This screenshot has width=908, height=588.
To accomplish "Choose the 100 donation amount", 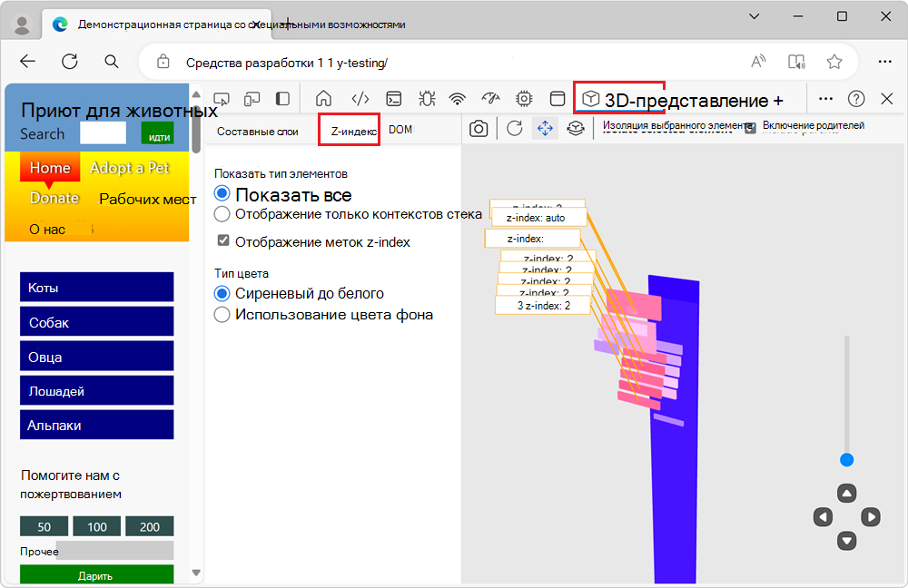I will 97,526.
